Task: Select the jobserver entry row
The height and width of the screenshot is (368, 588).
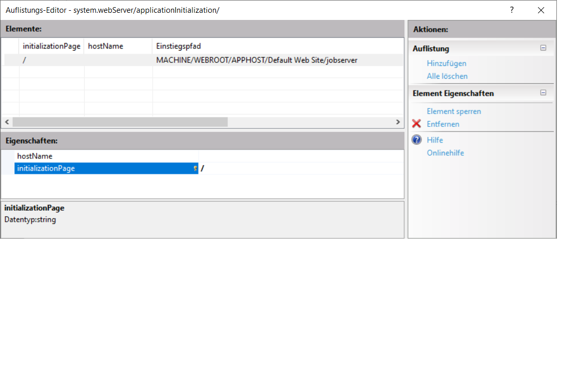Action: (x=256, y=60)
